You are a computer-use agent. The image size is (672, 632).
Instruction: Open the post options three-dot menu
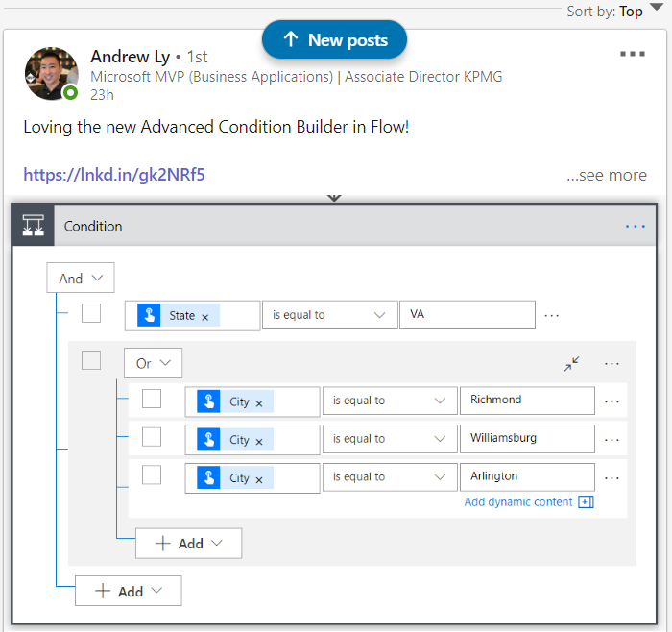[x=632, y=54]
